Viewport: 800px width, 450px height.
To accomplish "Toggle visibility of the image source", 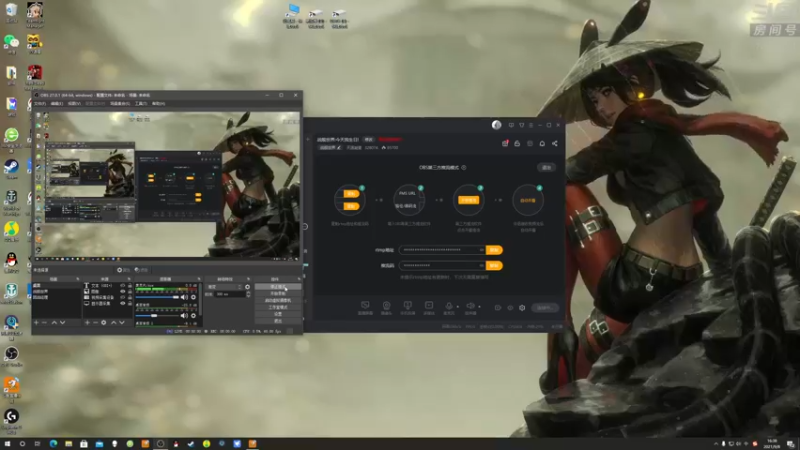I will (x=122, y=291).
